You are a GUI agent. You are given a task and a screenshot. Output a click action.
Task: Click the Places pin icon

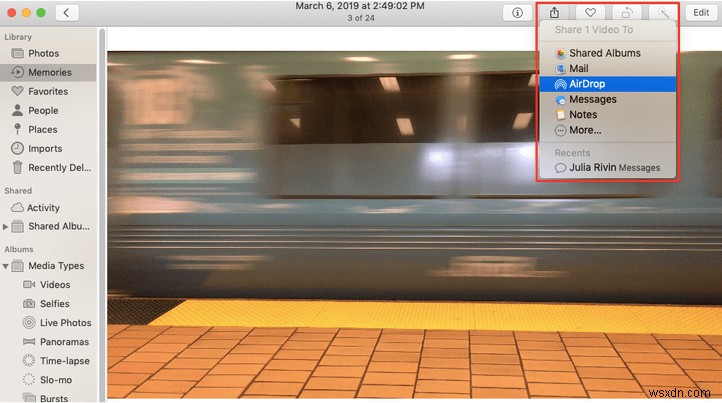coord(17,129)
